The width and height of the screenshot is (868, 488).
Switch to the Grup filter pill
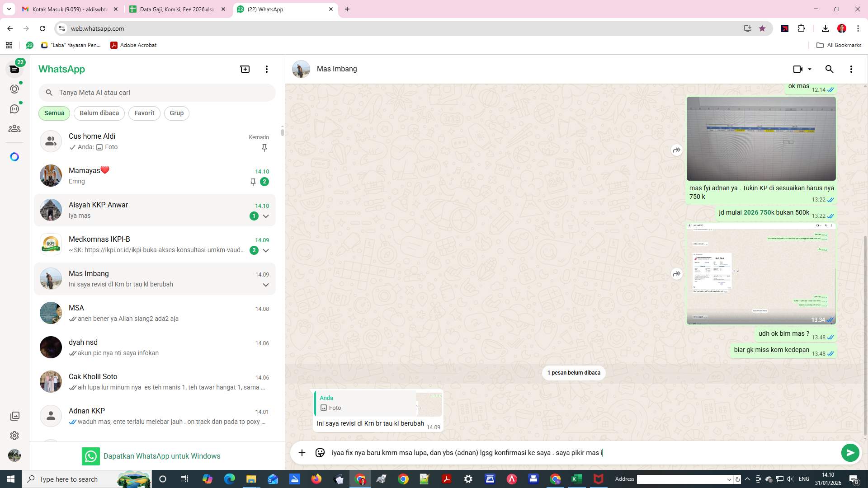pos(176,113)
